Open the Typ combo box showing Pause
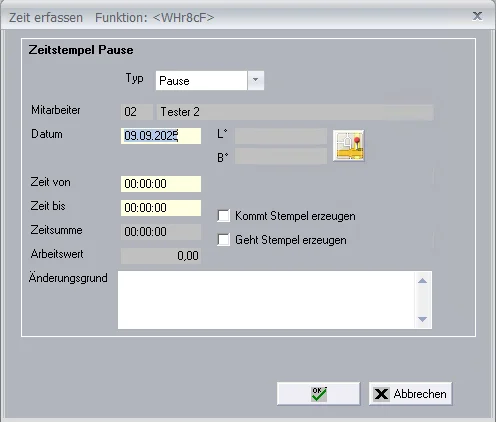This screenshot has height=422, width=496. click(210, 80)
